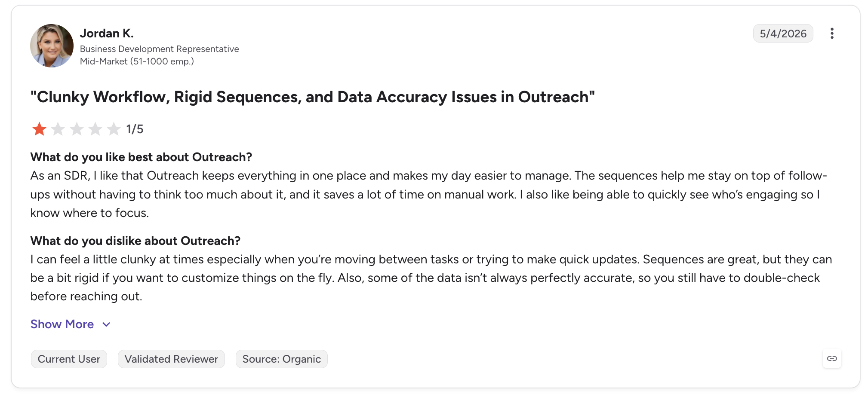Open the three-dot options menu
The height and width of the screenshot is (397, 868).
point(832,34)
